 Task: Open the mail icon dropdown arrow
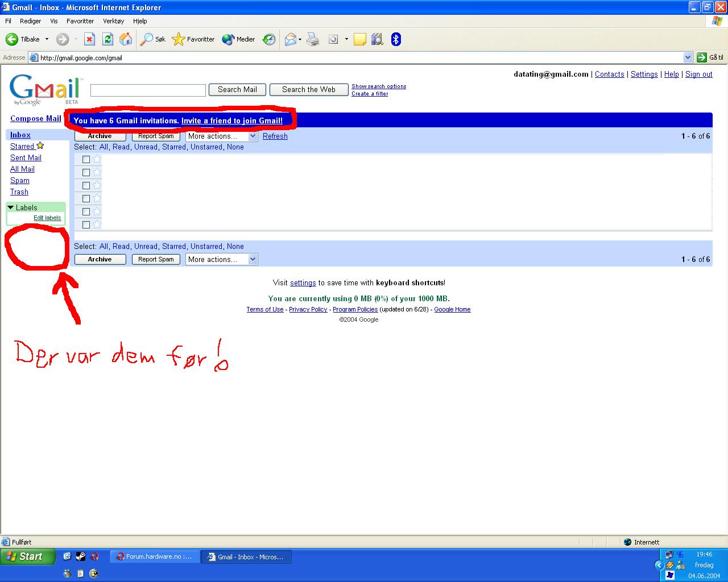300,39
